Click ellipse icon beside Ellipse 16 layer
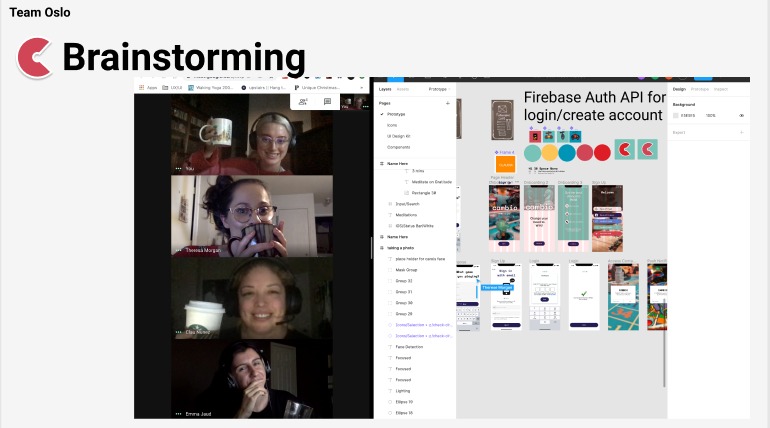 [390, 413]
